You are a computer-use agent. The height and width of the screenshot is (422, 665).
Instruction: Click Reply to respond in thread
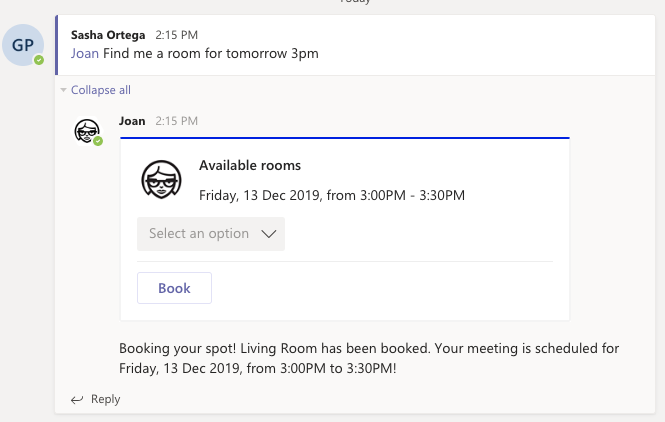(x=106, y=399)
